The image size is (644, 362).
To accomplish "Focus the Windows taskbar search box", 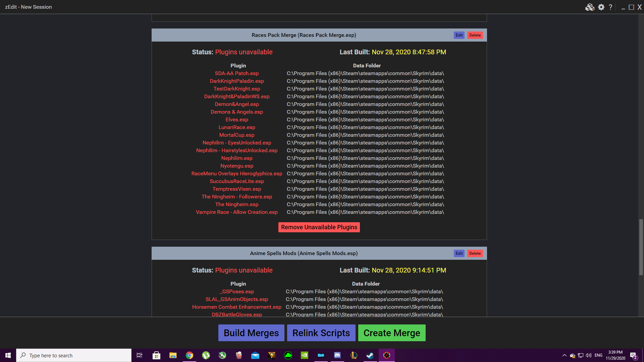I will pos(74,355).
